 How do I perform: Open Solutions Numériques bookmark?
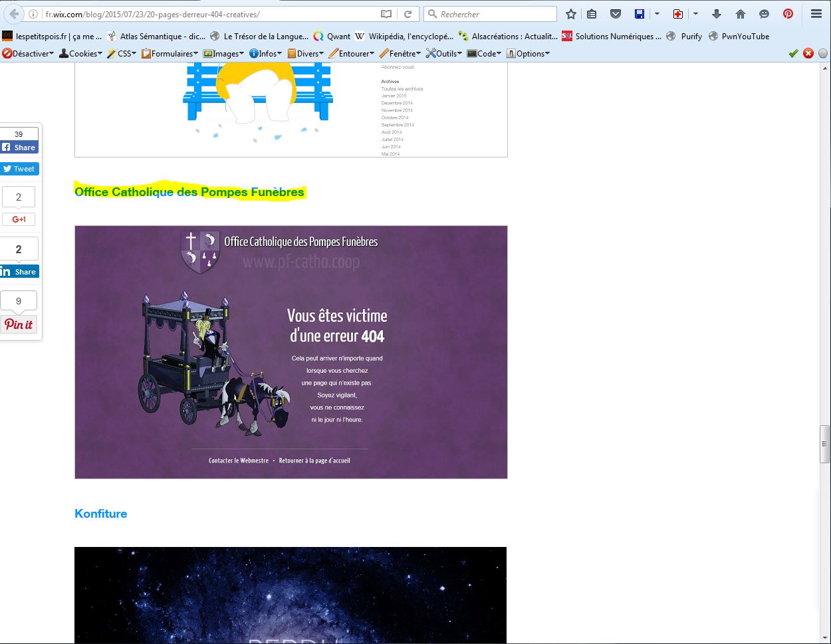(x=612, y=37)
